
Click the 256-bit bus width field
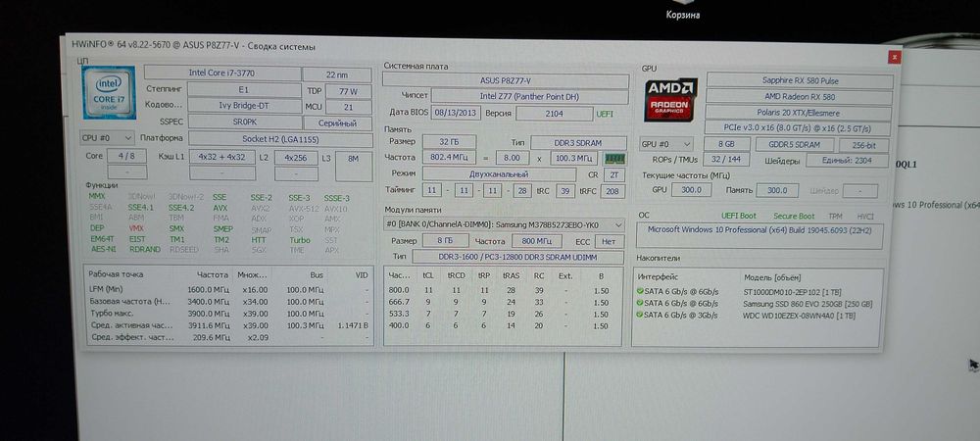(x=863, y=146)
